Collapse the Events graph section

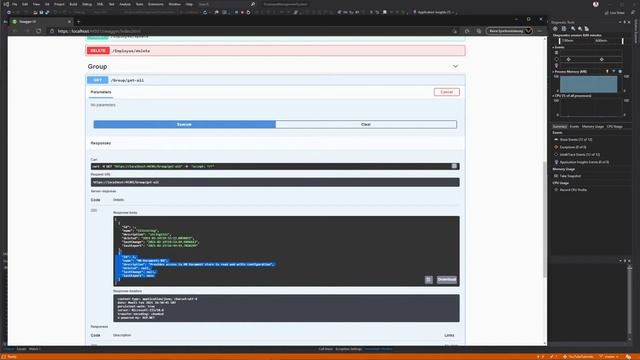point(553,47)
